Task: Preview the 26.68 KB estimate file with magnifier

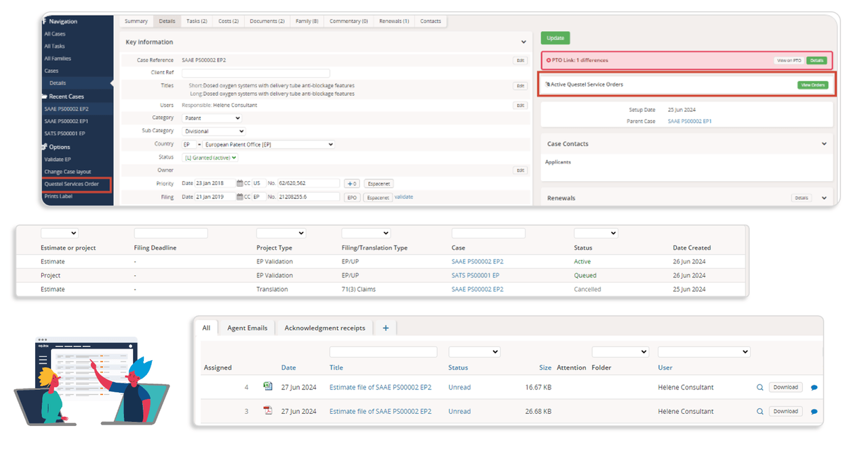Action: pos(760,411)
